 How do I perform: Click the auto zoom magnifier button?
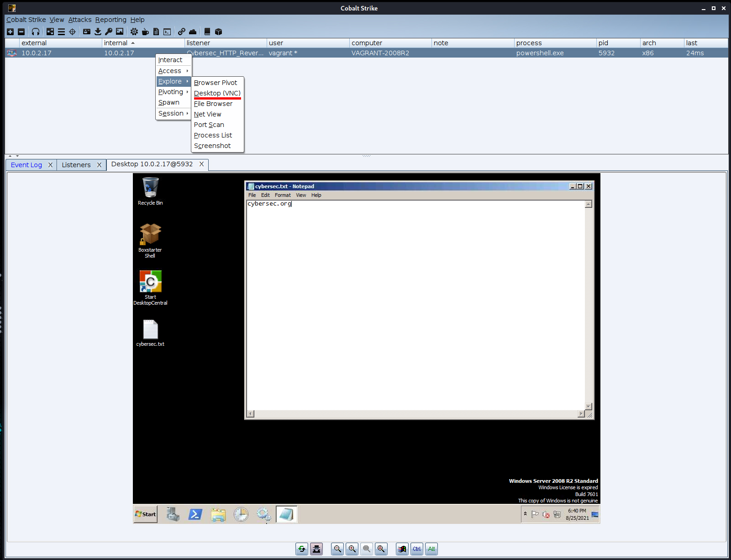coord(381,549)
